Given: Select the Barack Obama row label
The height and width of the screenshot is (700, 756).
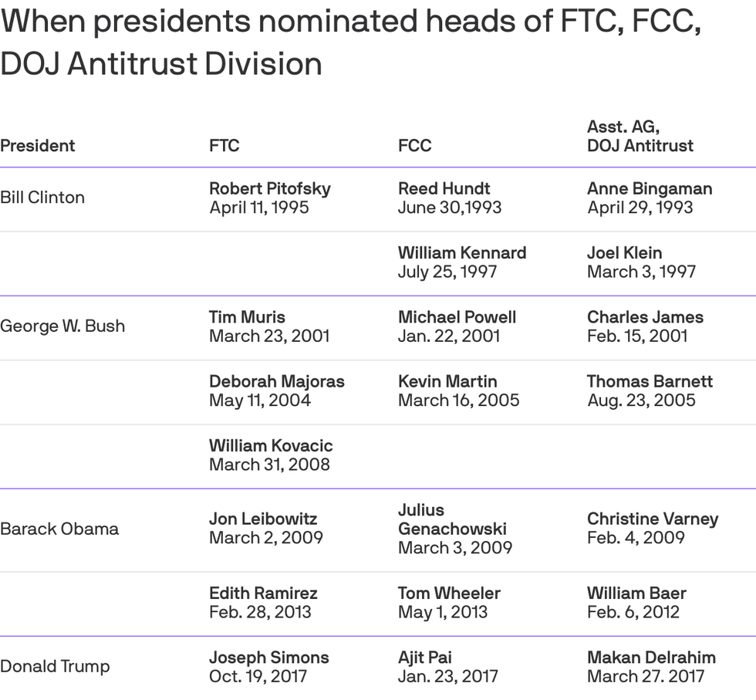Looking at the screenshot, I should pos(59,529).
